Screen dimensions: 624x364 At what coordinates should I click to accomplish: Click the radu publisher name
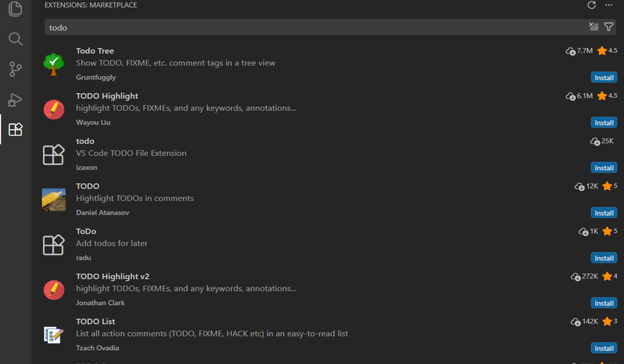click(83, 258)
